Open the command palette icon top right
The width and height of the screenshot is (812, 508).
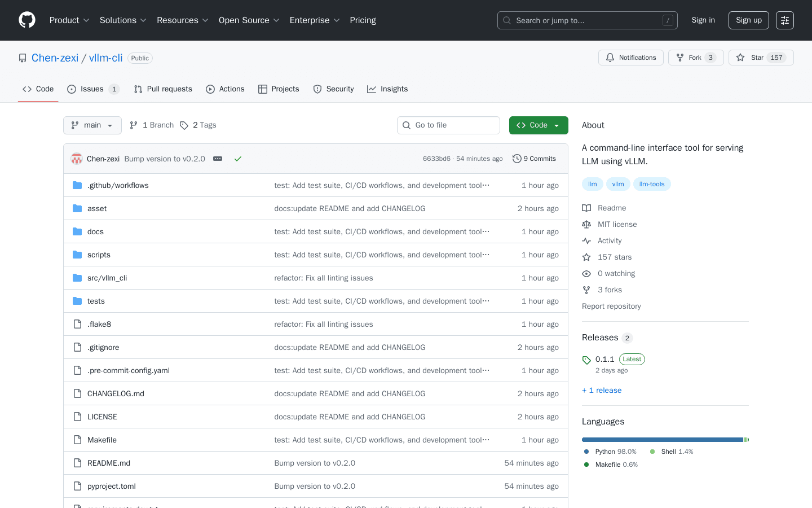[784, 20]
